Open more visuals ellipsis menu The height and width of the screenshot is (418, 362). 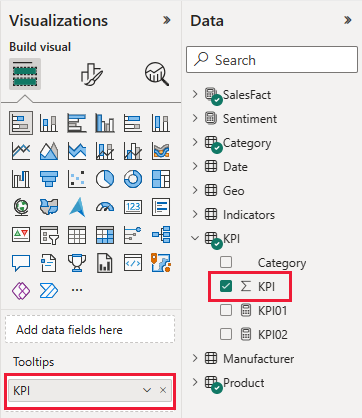pos(77,290)
